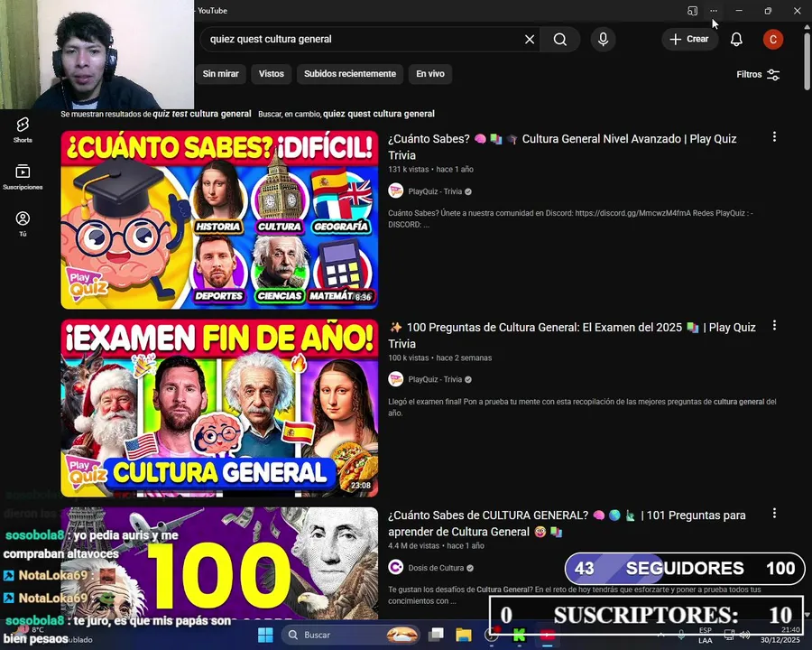The height and width of the screenshot is (650, 812).
Task: Select the En vivo filter chip
Action: (x=430, y=74)
